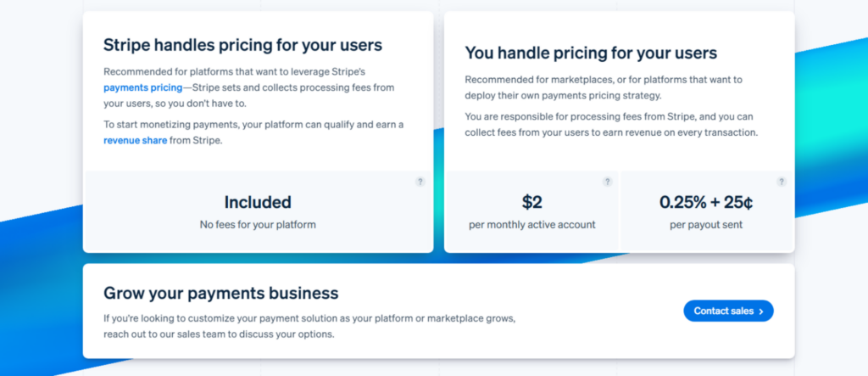Click the arrow chevron inside Contact sales
Image resolution: width=868 pixels, height=376 pixels.
pyautogui.click(x=761, y=311)
